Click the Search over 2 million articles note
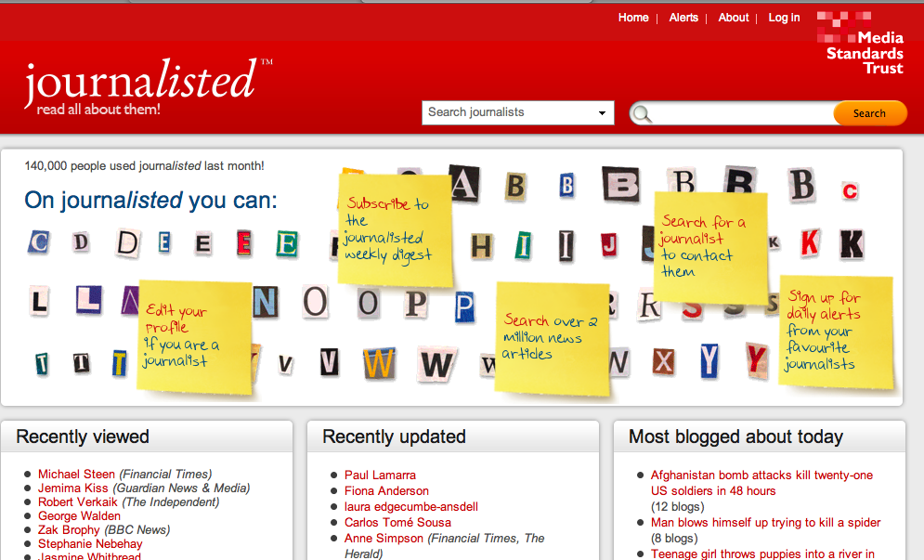This screenshot has width=924, height=560. tap(553, 337)
